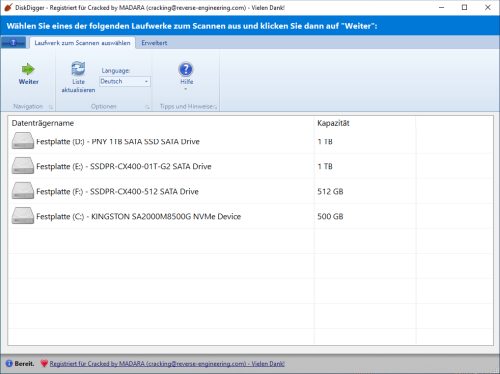500x374 pixels.
Task: Select Festplatte (D:) PNY 1TB SATA SSD
Action: pyautogui.click(x=118, y=142)
